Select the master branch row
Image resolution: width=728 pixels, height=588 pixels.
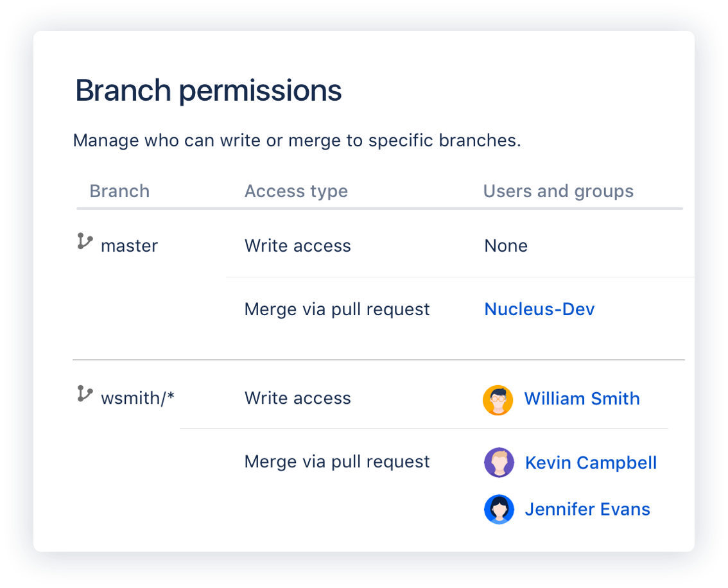[129, 245]
